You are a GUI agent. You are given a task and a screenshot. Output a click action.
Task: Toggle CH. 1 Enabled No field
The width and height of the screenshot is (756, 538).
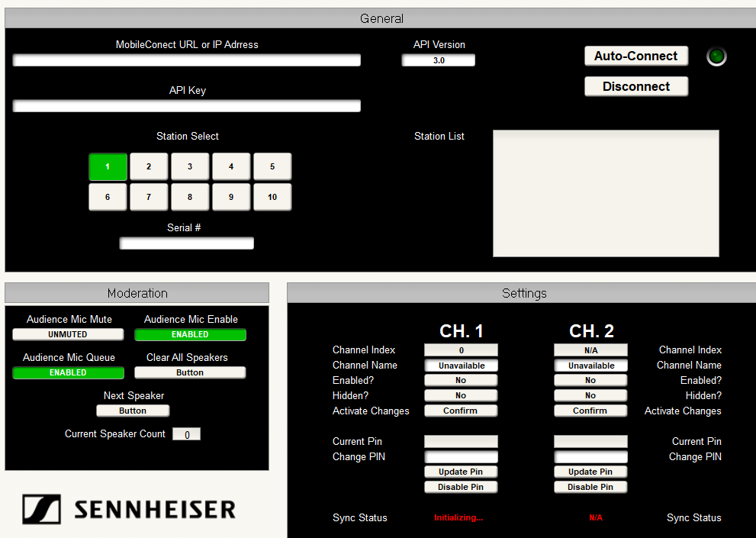pyautogui.click(x=461, y=380)
